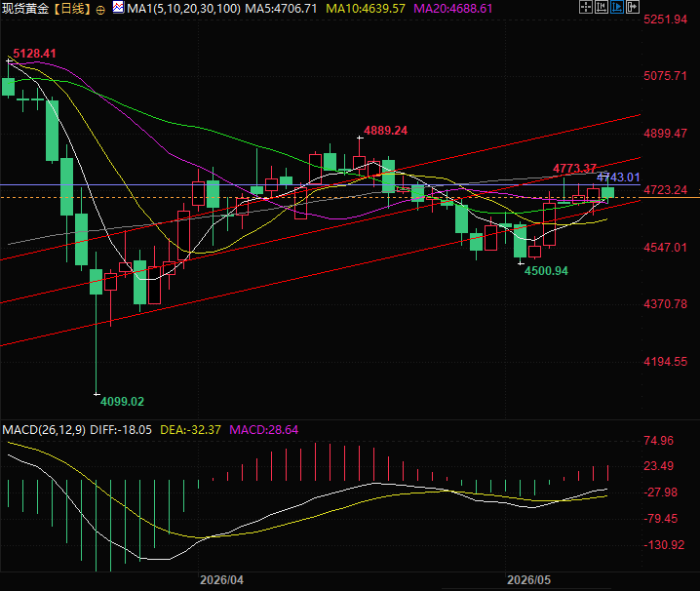
Task: Click the long-wick candle above 4099.02
Action: pos(96,322)
